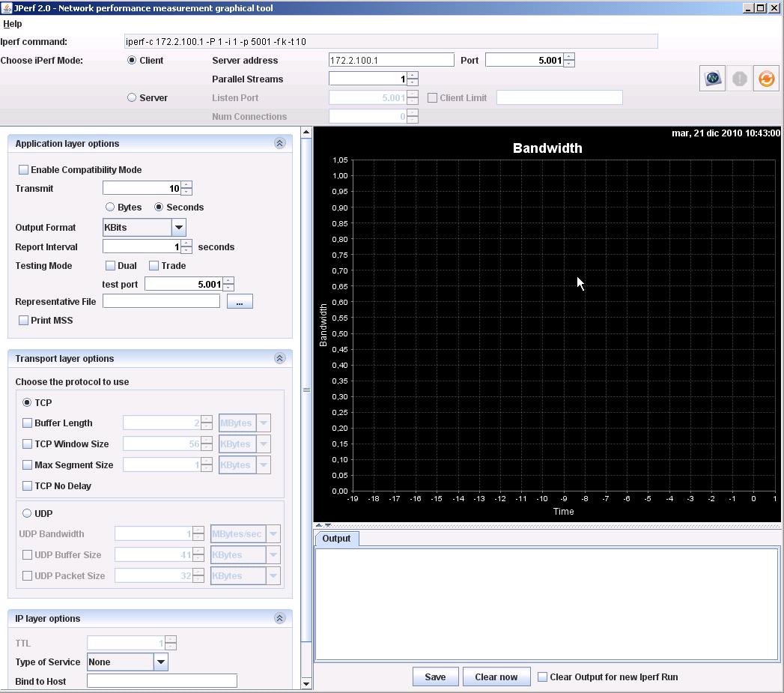Open the Type of Service dropdown
Image resolution: width=784 pixels, height=693 pixels.
tap(160, 662)
